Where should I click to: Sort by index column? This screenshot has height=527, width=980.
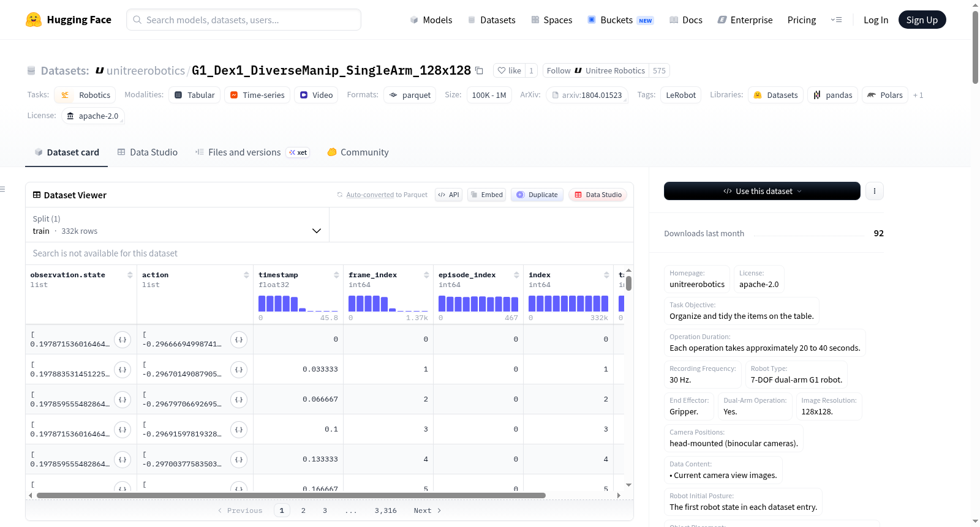(606, 275)
